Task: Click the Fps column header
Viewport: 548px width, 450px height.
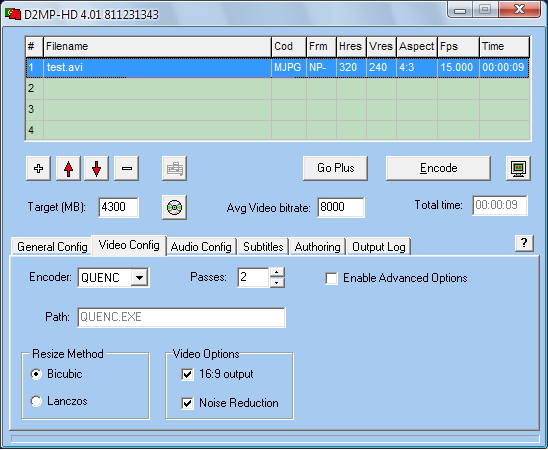Action: coord(458,46)
